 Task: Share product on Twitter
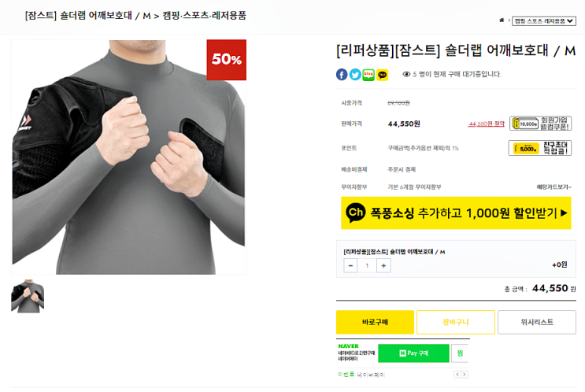point(355,75)
